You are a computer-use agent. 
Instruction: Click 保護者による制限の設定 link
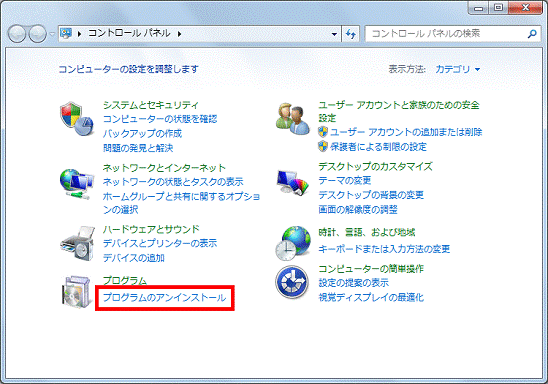378,146
